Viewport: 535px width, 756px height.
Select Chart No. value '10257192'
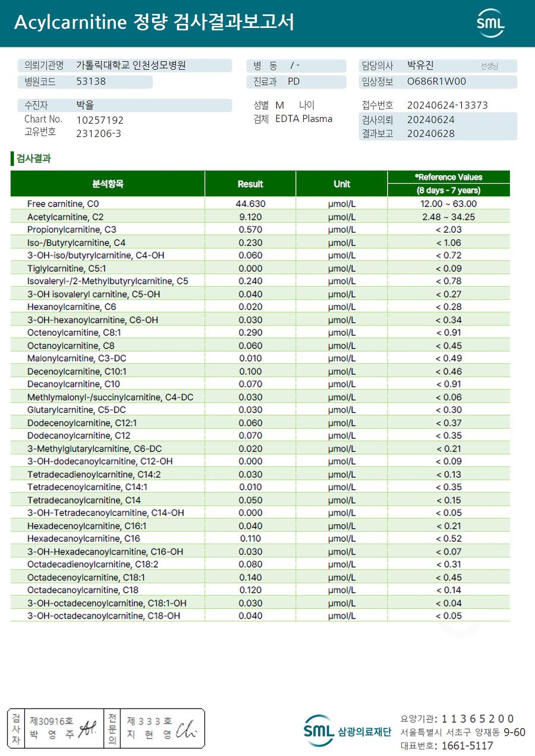100,120
